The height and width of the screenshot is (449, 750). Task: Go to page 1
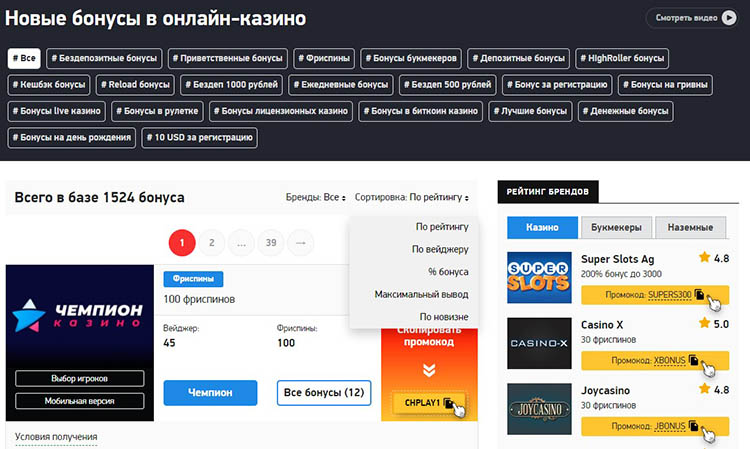[x=182, y=243]
